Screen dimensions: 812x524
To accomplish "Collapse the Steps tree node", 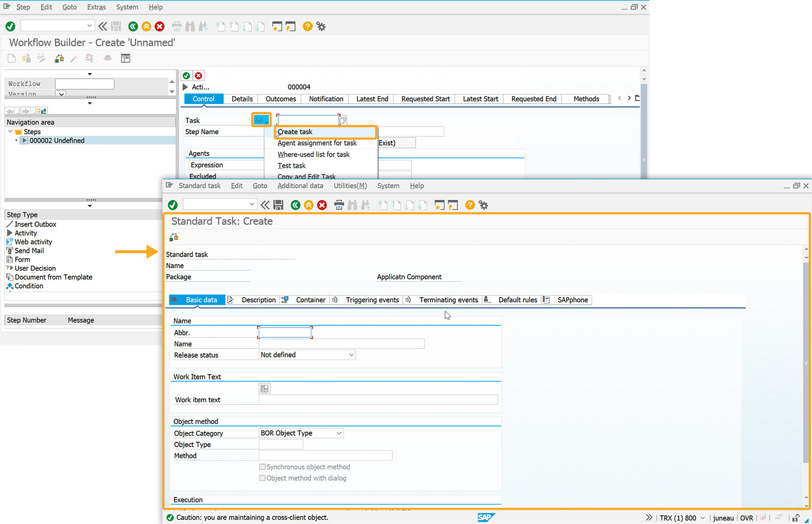I will (x=10, y=132).
